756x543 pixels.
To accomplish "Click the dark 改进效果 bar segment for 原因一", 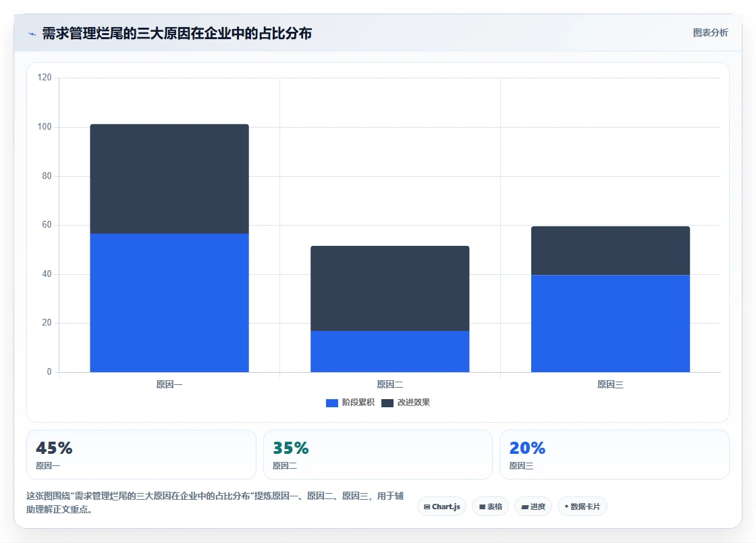I will (x=169, y=179).
